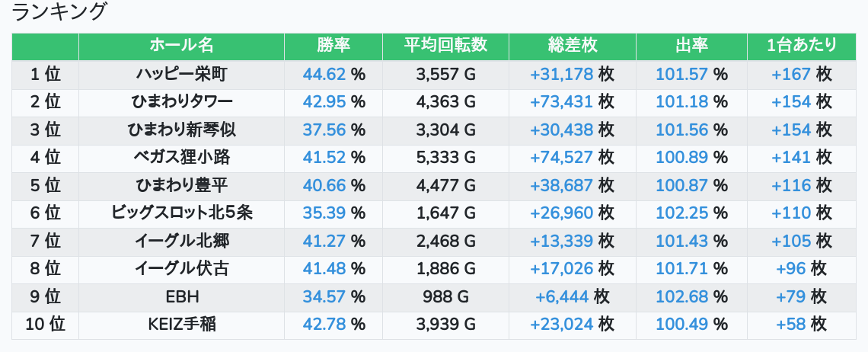Select the EBH hall name
Screen dimensions: 868x352
181,297
